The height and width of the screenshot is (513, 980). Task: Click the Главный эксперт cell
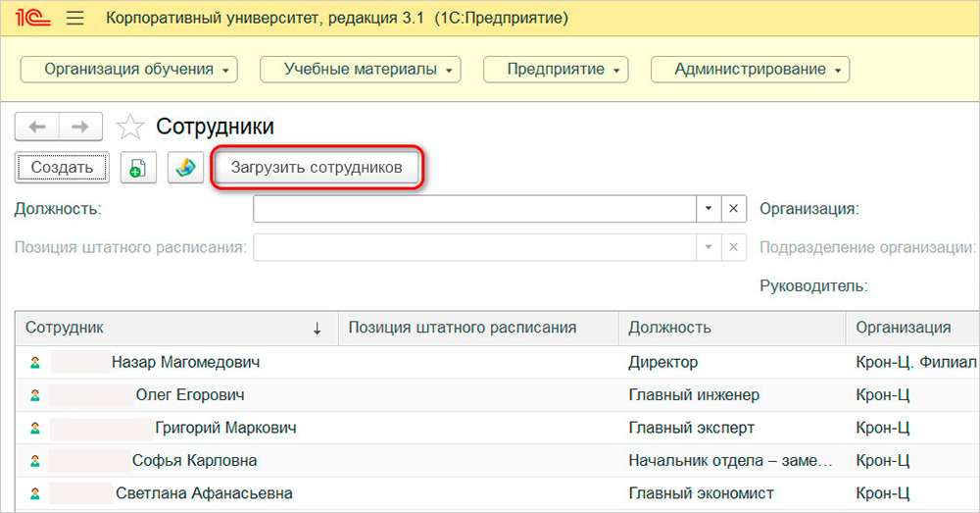pyautogui.click(x=732, y=428)
